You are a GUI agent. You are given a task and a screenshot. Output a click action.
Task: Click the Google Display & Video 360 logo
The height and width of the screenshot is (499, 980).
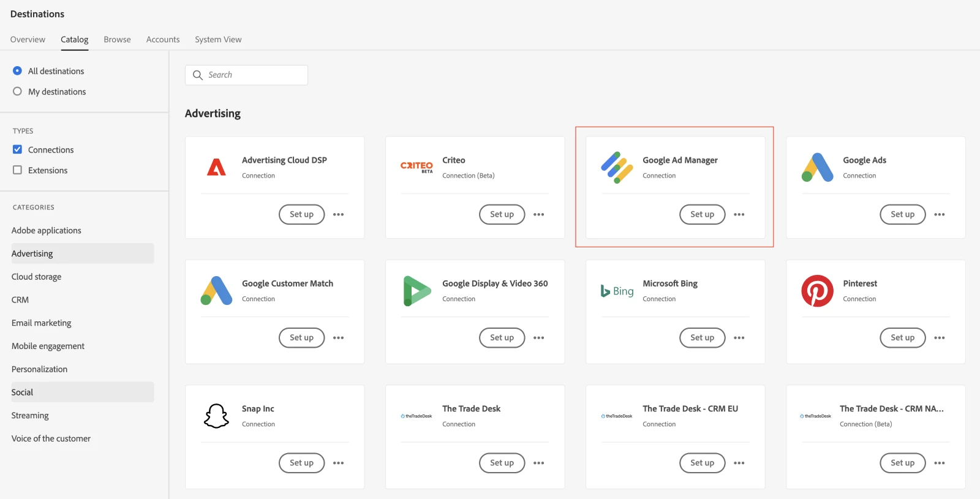pyautogui.click(x=417, y=290)
